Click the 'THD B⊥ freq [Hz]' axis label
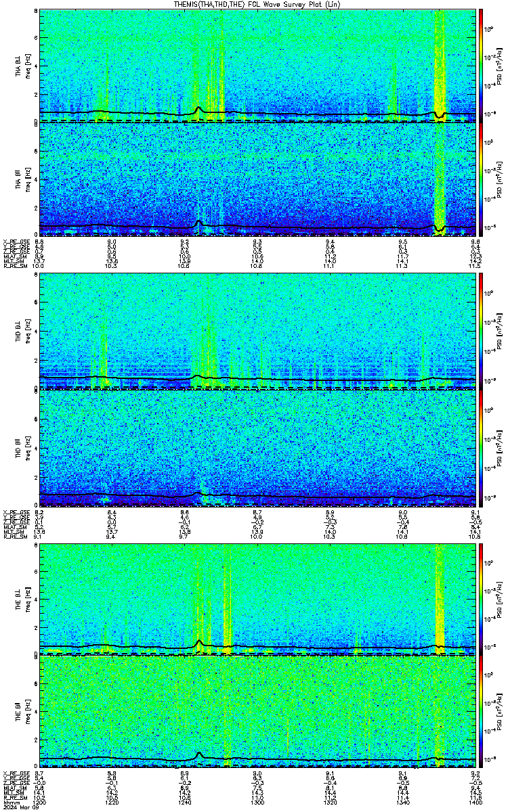 tap(22, 331)
